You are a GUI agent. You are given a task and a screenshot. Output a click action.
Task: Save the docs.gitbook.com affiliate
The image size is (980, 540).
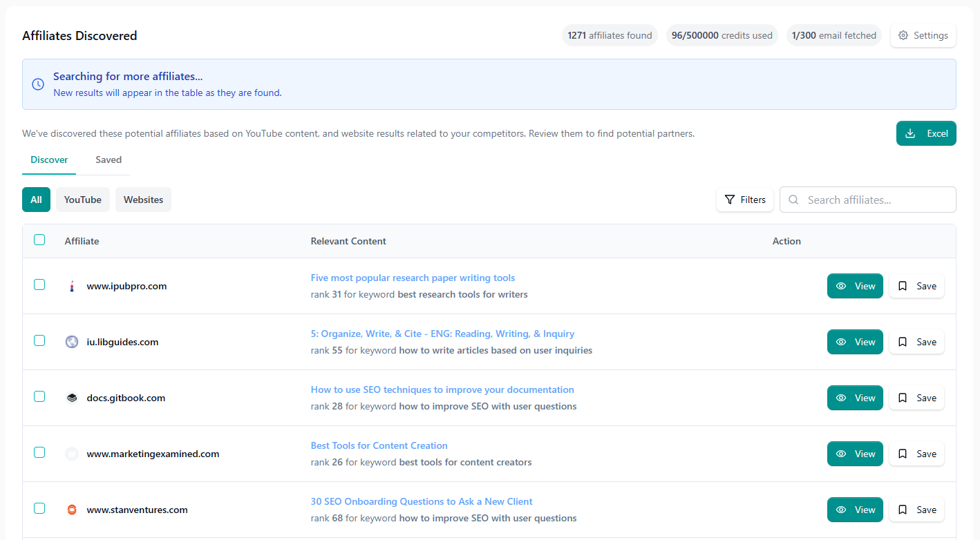pos(916,398)
